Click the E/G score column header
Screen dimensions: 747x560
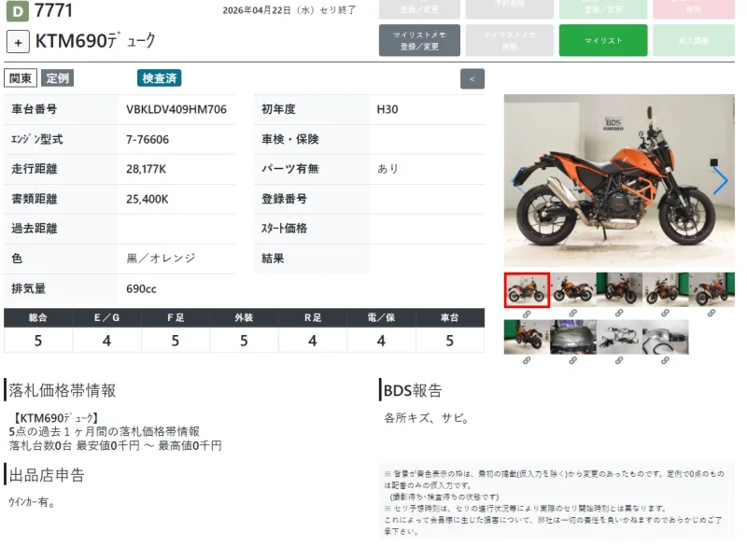[106, 317]
